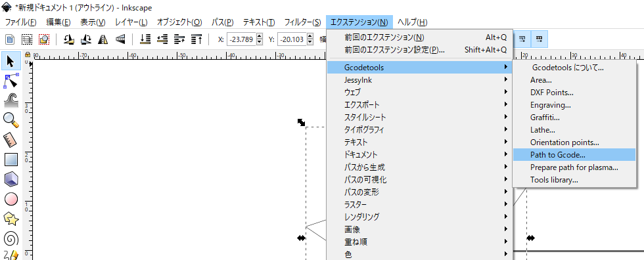This screenshot has width=644, height=260.
Task: Flip selection vertically
Action: point(120,39)
